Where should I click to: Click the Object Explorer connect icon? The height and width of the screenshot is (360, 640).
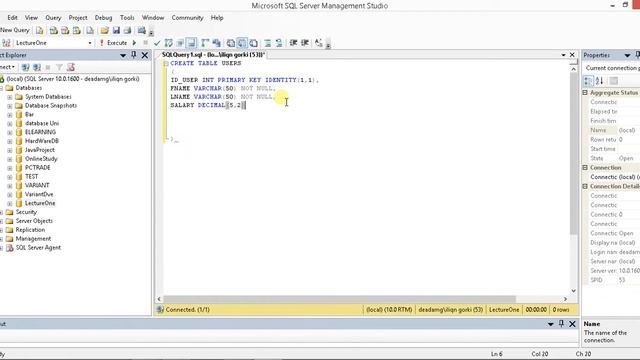25,67
